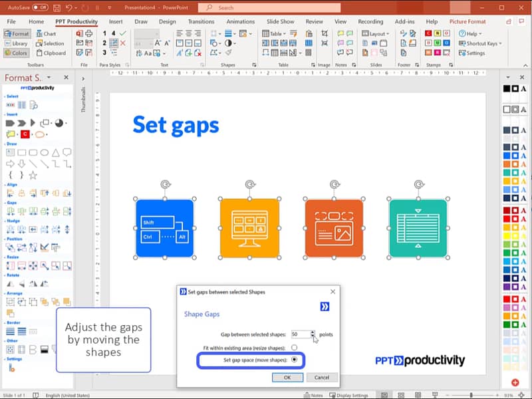Click the red X icon in Para Styles
532x399 pixels.
coord(123,43)
